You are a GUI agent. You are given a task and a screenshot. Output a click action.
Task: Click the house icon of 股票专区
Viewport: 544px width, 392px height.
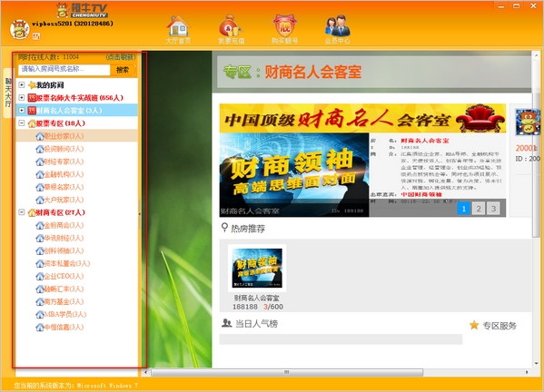point(32,123)
